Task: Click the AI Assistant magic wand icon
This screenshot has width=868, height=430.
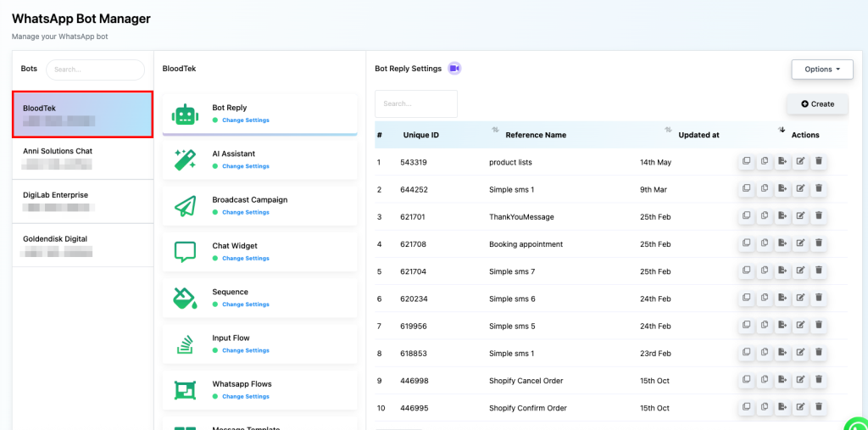Action: 185,159
